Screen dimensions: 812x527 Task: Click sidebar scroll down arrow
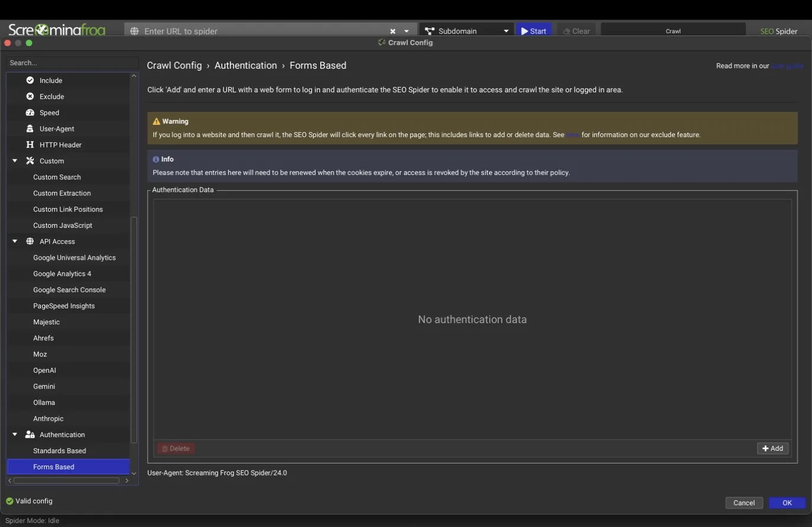(x=134, y=473)
